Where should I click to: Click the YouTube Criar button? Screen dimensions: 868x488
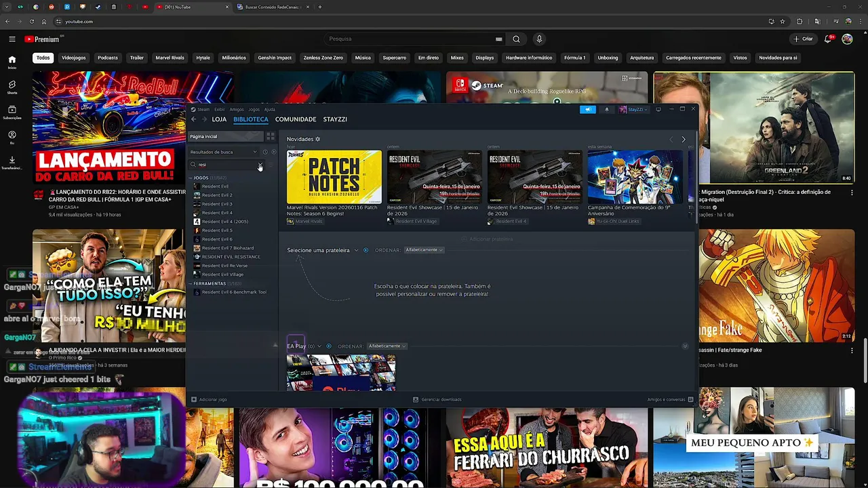[803, 39]
